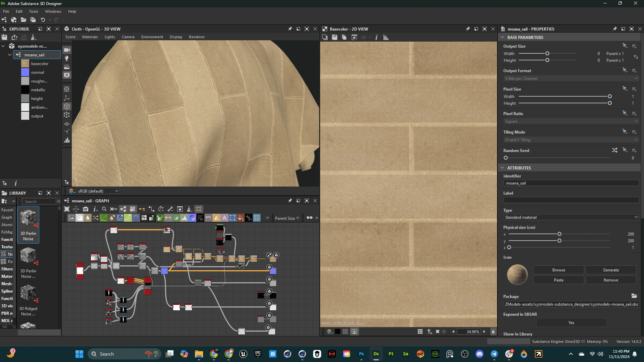Open the sRGB (default) color profile dropdown

click(x=98, y=191)
